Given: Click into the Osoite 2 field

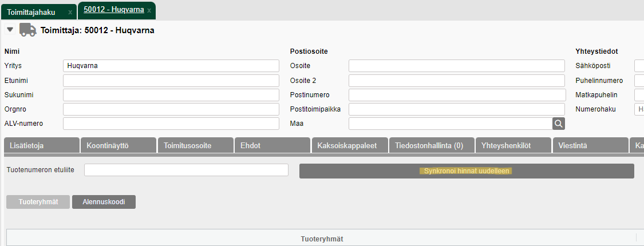Looking at the screenshot, I should (457, 80).
